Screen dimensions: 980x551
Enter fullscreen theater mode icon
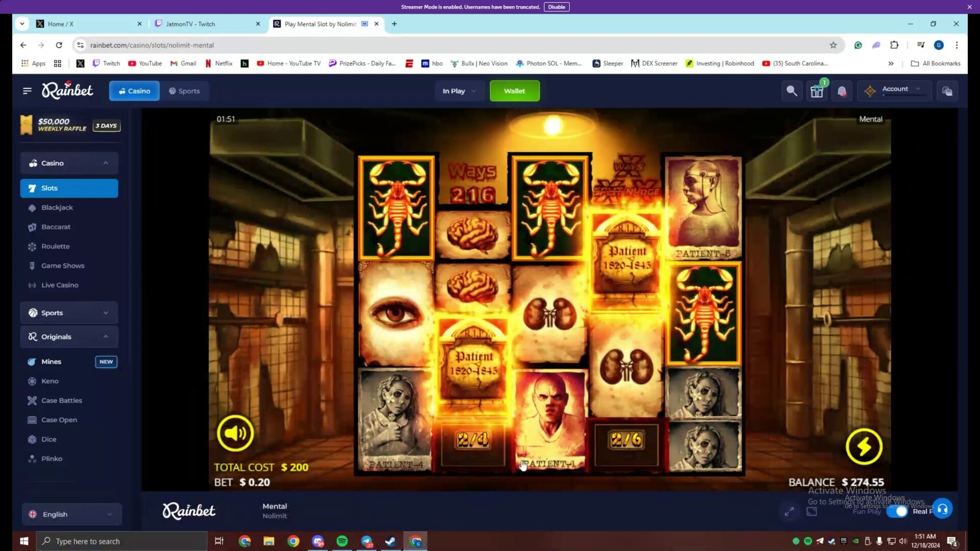[812, 511]
